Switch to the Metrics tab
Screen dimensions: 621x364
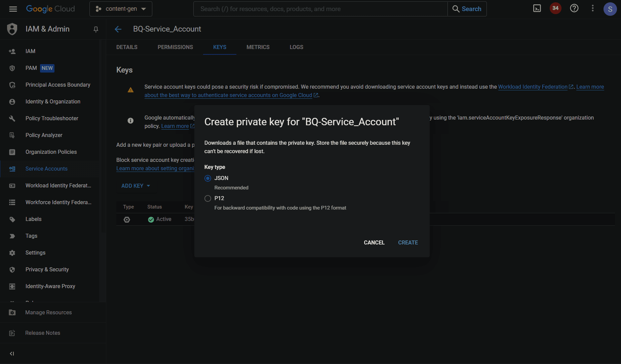(258, 47)
